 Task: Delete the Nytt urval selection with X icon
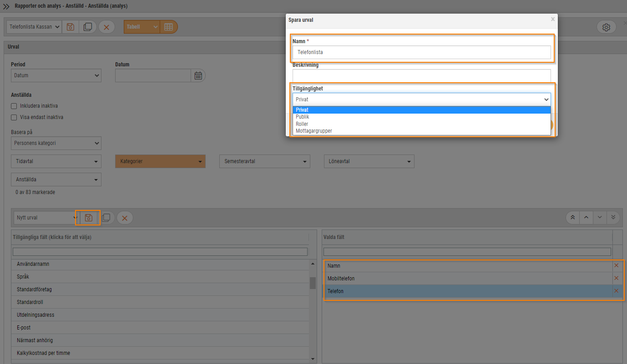click(x=125, y=218)
